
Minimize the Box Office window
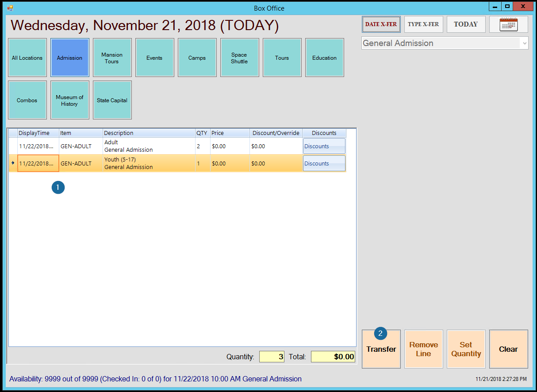(495, 6)
